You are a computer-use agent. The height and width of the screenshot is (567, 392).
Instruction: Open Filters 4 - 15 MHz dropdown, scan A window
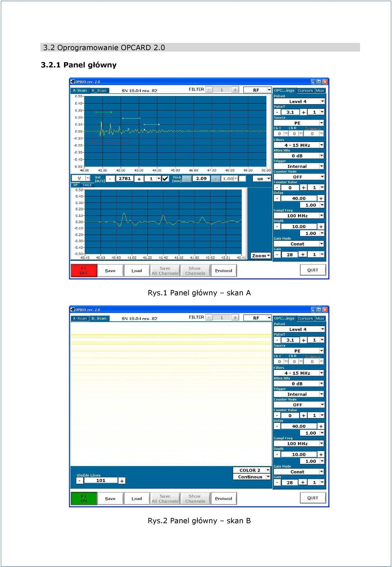[x=322, y=145]
